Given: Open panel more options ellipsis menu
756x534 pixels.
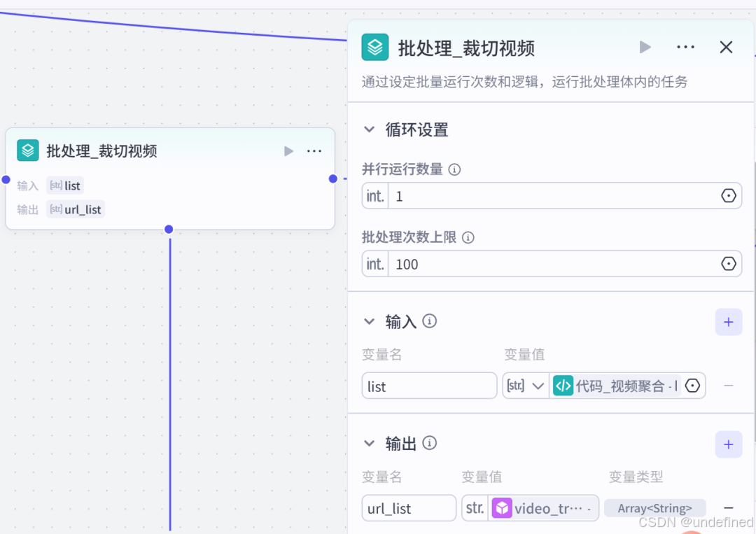Looking at the screenshot, I should (685, 47).
